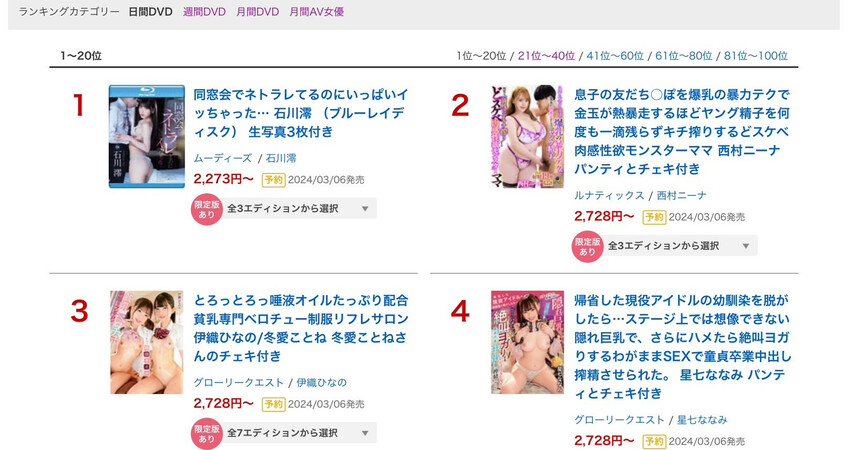Switch to the 週間DVD ranking tab

click(x=204, y=12)
